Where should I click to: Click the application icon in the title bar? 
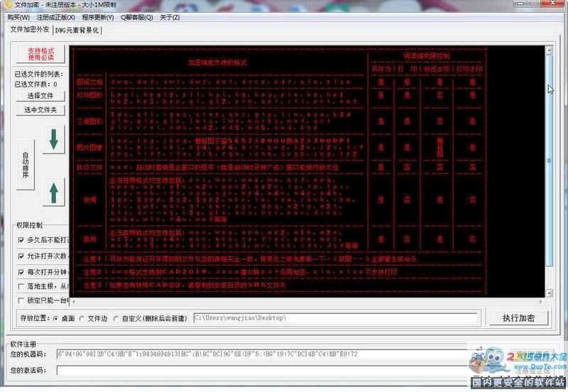tap(7, 5)
